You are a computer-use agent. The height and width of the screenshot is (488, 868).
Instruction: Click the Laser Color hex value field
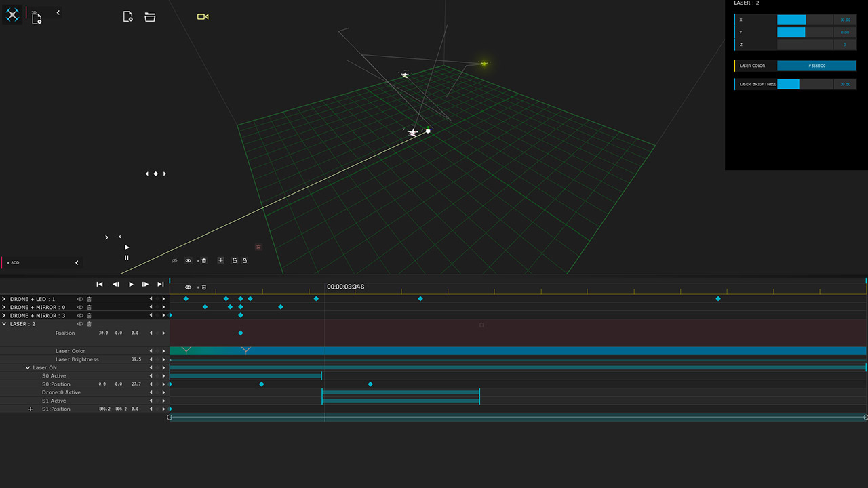pos(816,66)
